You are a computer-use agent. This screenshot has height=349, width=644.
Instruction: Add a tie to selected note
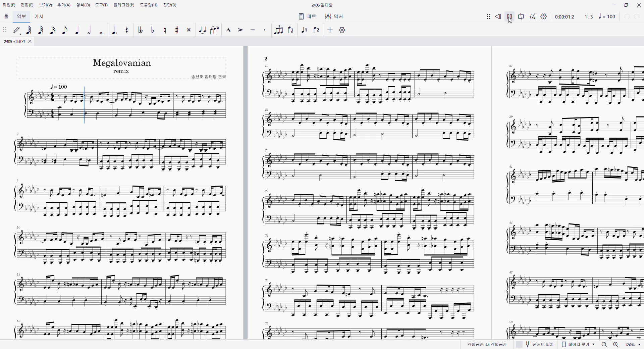click(x=202, y=30)
